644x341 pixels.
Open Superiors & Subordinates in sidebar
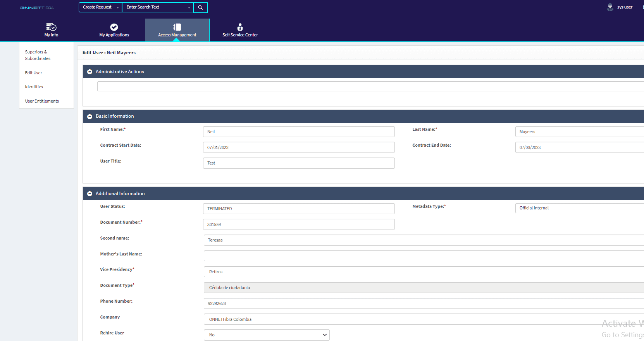click(x=38, y=55)
